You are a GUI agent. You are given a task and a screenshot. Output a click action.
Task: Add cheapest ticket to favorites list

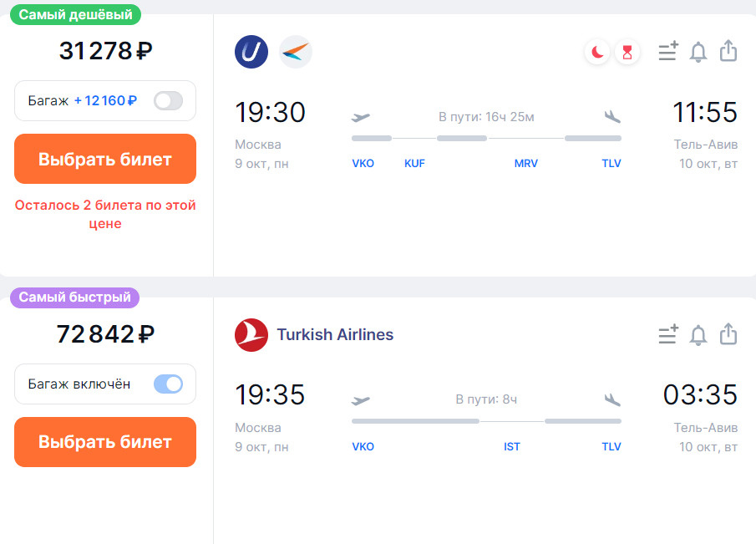click(668, 51)
